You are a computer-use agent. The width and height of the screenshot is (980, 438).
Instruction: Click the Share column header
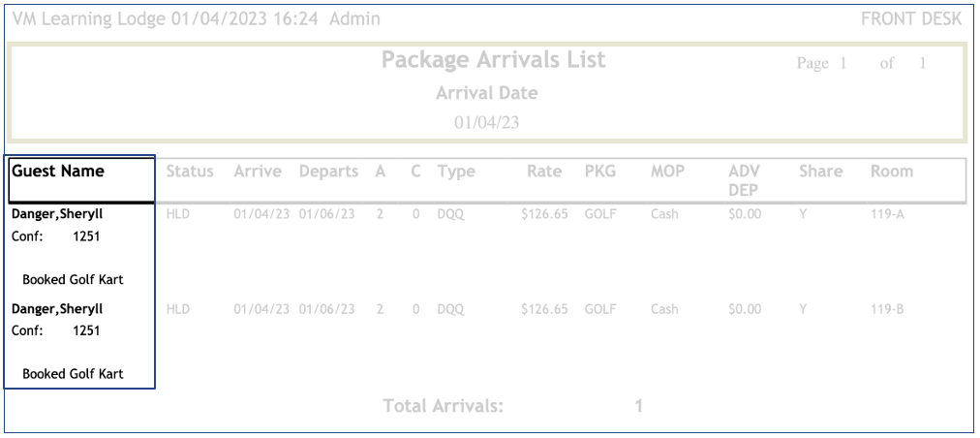pyautogui.click(x=820, y=172)
